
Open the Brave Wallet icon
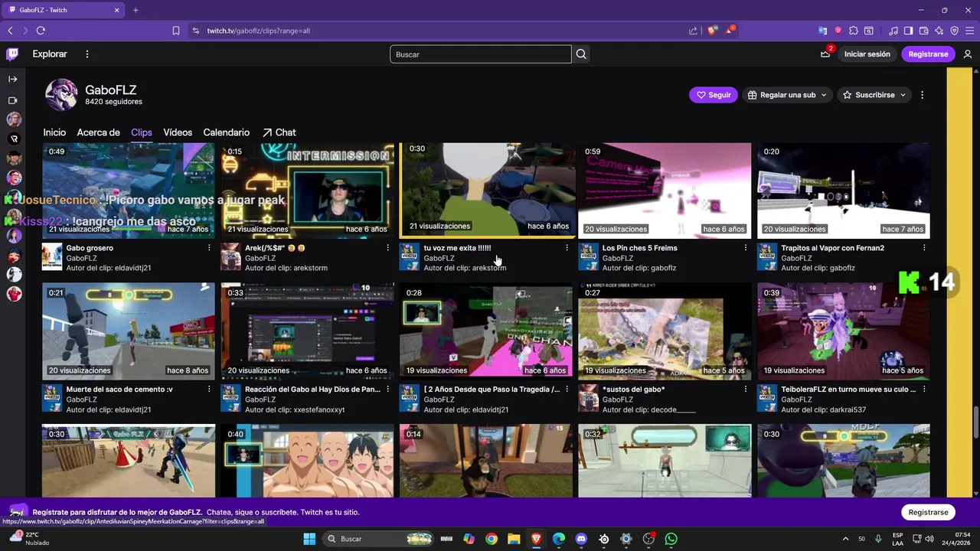pyautogui.click(x=923, y=31)
